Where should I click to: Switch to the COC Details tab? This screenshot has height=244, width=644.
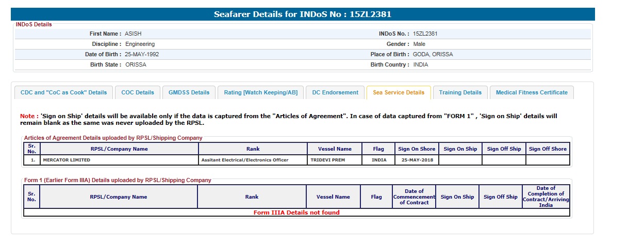coord(138,93)
